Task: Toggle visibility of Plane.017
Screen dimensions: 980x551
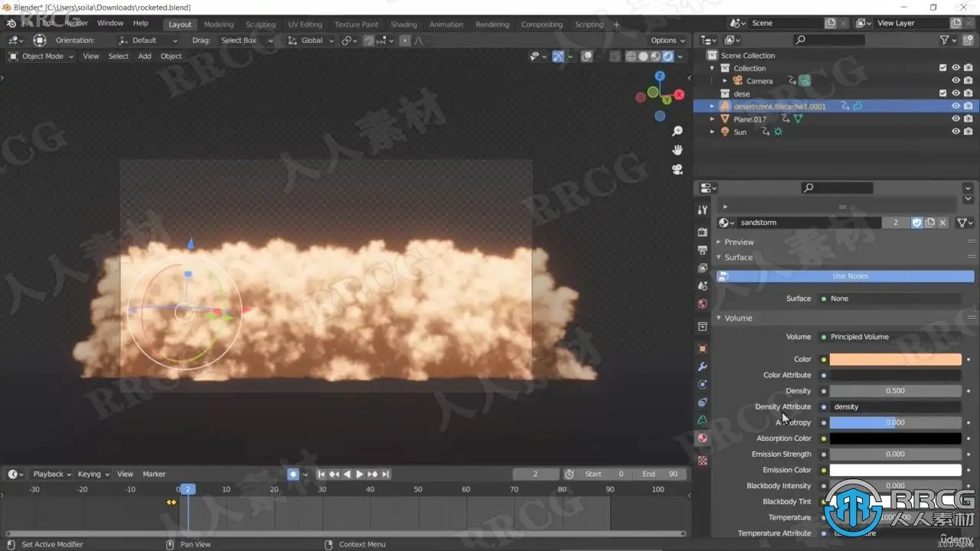Action: [955, 119]
